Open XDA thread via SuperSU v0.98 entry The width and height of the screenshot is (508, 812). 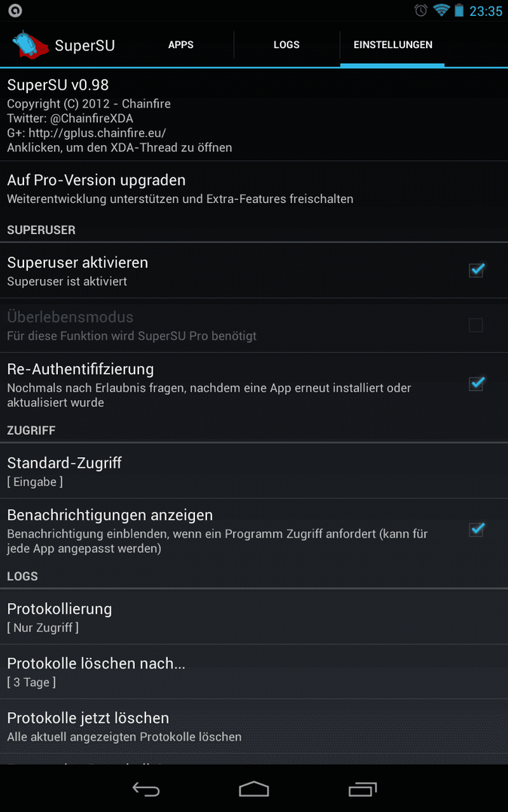point(254,114)
